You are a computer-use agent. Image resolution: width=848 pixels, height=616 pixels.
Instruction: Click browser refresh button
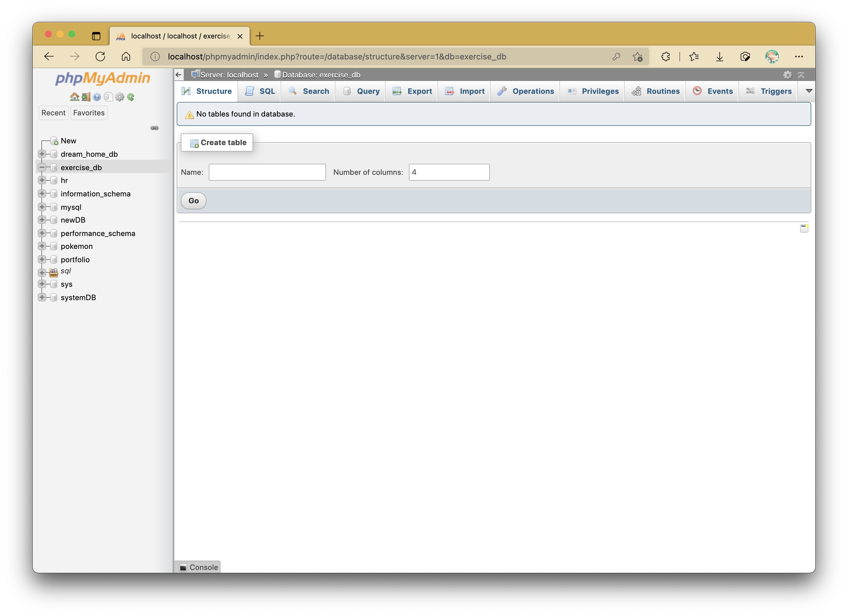pos(100,57)
